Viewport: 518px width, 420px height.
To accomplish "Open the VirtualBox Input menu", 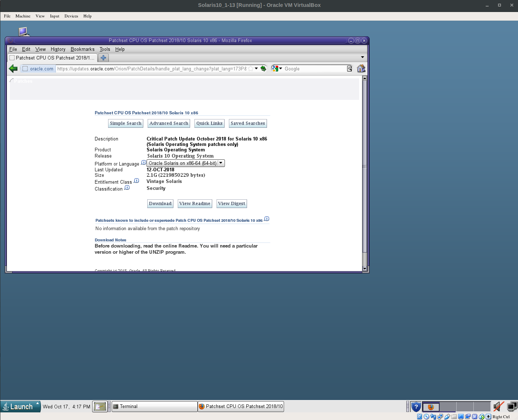I will (54, 16).
